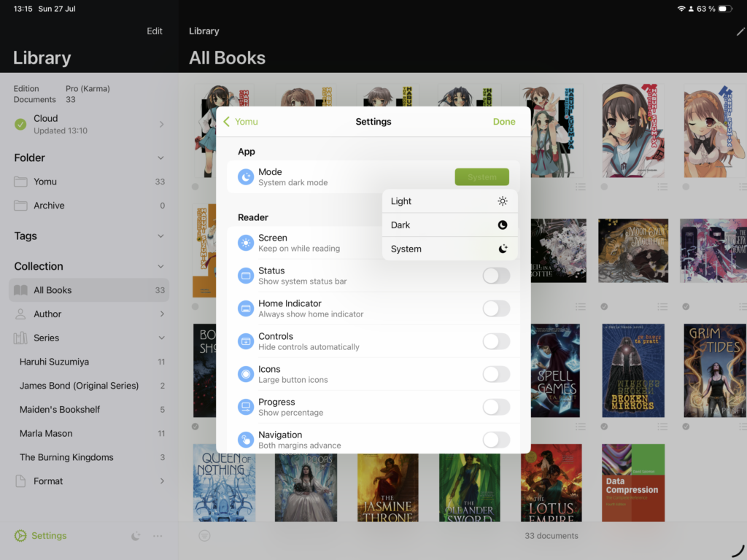
Task: Open the Data Compression book cover
Action: [633, 483]
